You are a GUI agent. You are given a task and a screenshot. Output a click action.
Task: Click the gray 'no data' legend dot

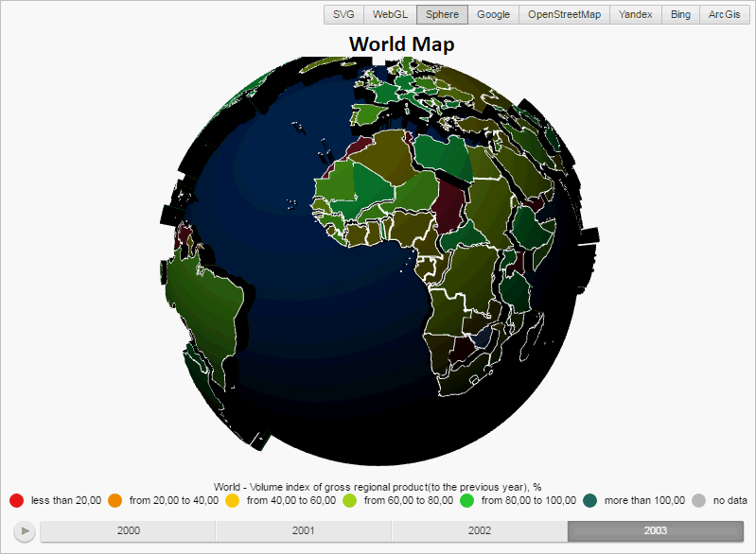698,500
